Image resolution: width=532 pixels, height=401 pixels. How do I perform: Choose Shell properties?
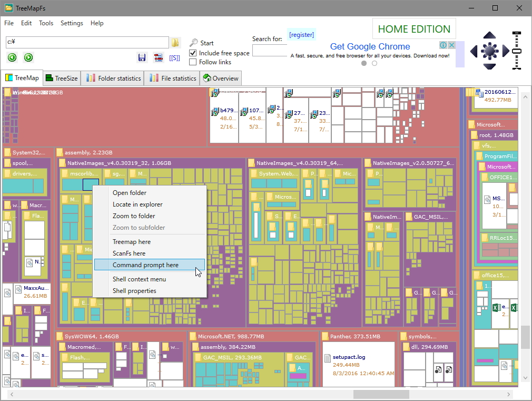pos(150,290)
